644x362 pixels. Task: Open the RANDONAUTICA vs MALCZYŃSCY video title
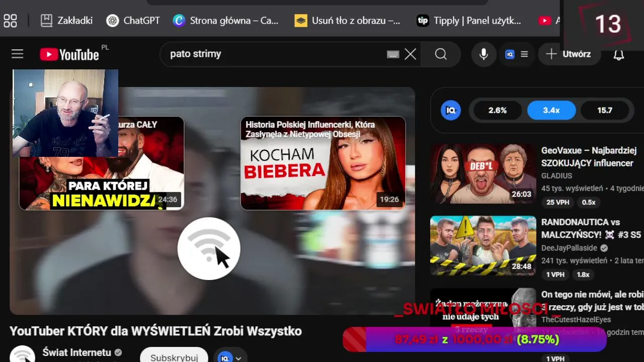pyautogui.click(x=592, y=228)
